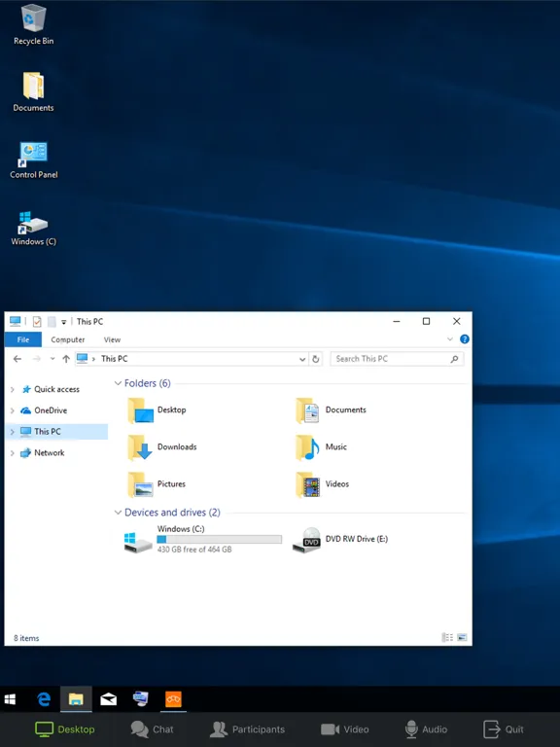Click the blue Help question mark icon
This screenshot has width=560, height=747.
pos(465,339)
